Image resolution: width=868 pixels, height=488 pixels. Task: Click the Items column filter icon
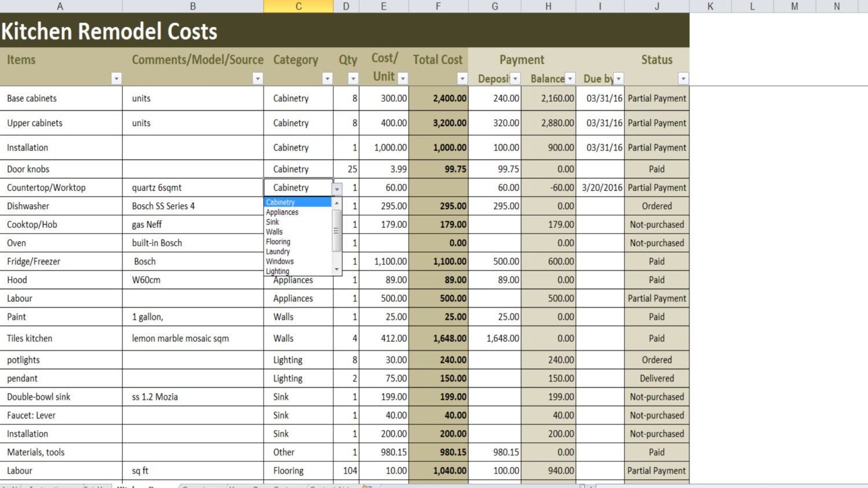coord(117,78)
